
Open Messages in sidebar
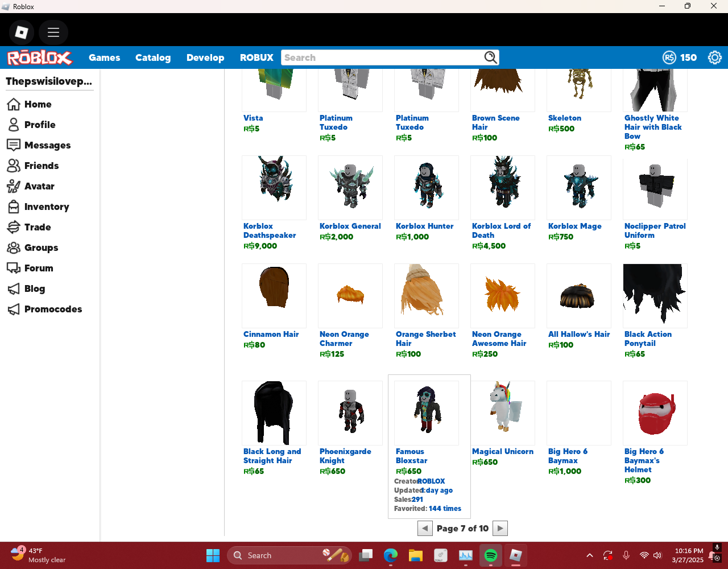39,145
